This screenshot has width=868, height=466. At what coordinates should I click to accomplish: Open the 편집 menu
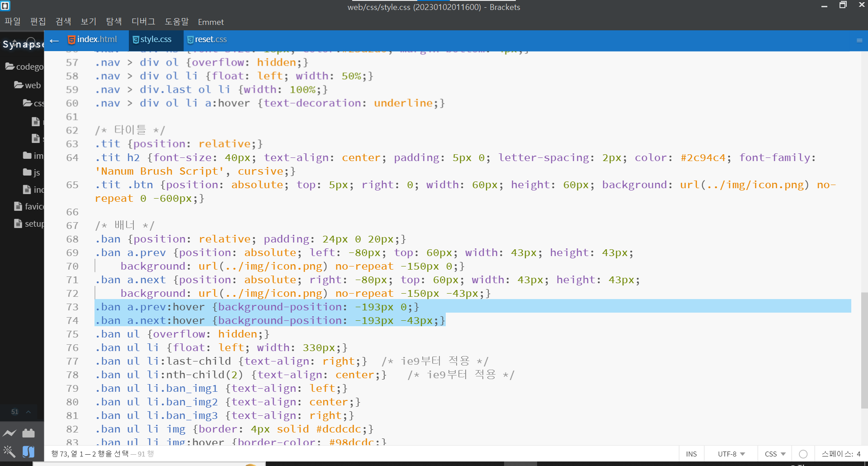point(38,22)
